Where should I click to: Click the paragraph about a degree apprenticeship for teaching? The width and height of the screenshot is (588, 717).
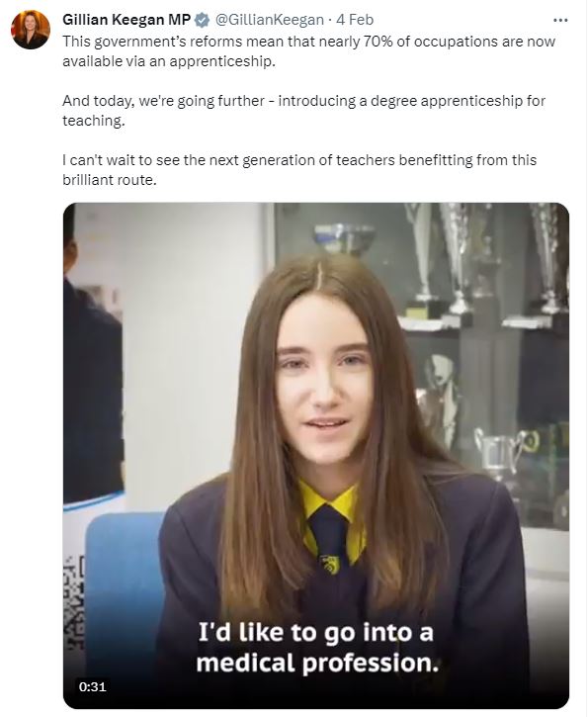click(303, 111)
